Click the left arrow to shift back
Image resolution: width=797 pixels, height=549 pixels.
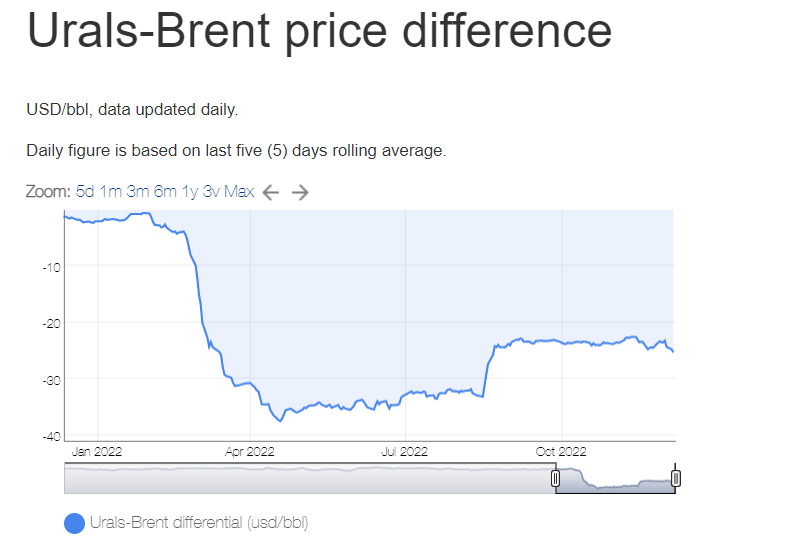click(269, 193)
